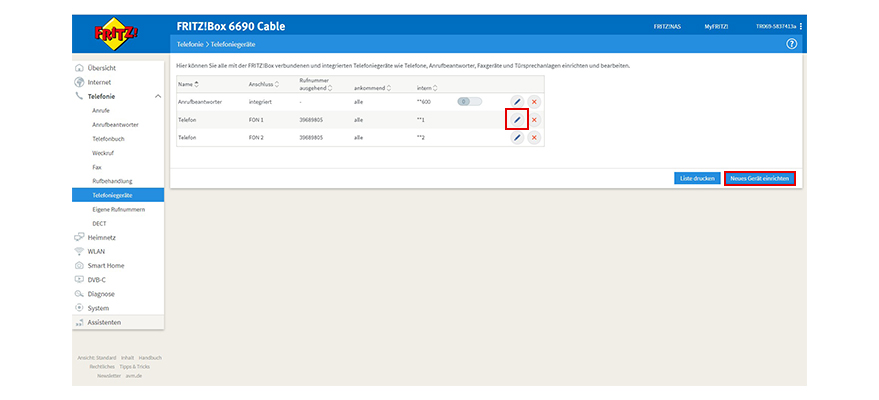Toggle the Anrufbeantworter on/off switch
Screen dimensions: 879x400
[x=469, y=102]
